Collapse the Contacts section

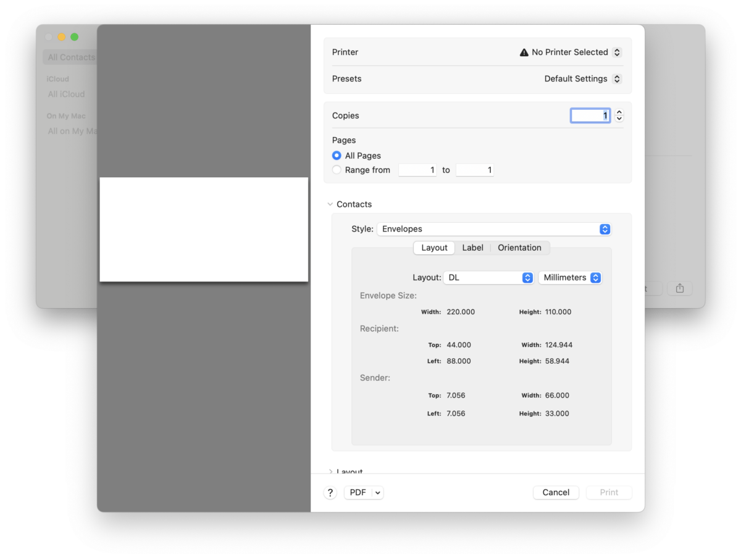tap(330, 204)
